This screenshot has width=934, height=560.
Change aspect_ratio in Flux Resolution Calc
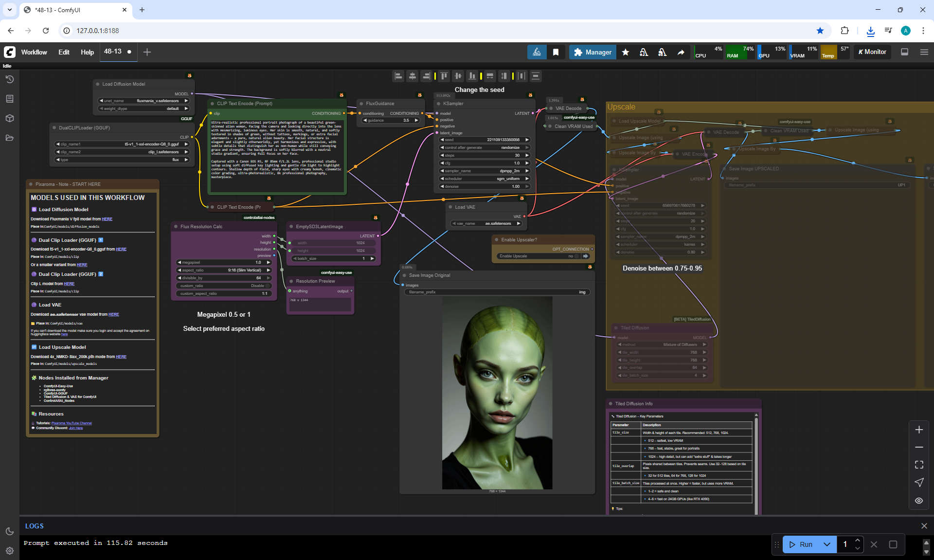click(224, 270)
